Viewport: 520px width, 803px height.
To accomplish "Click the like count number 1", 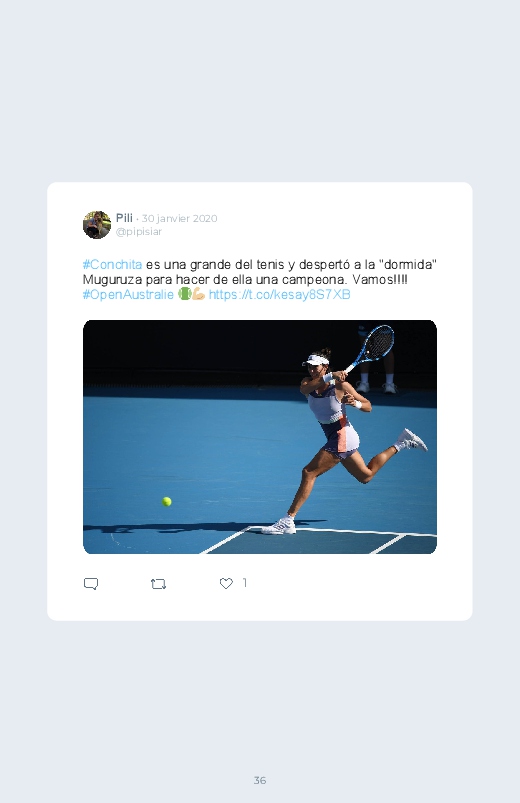I will pos(245,583).
